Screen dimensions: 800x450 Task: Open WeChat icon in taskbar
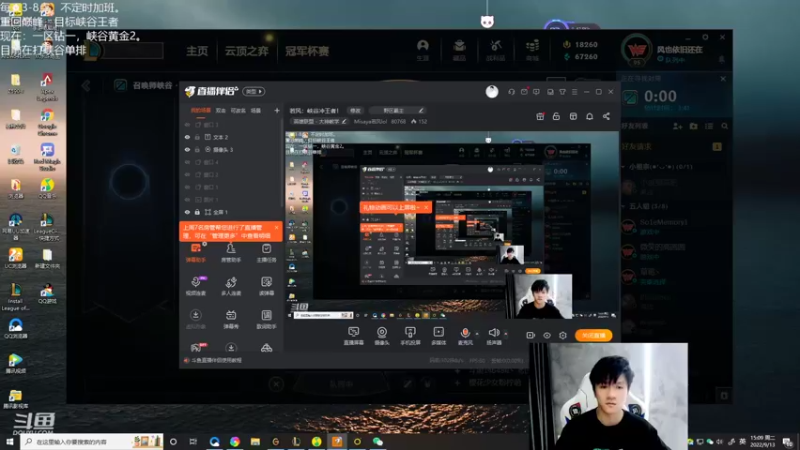[378, 441]
